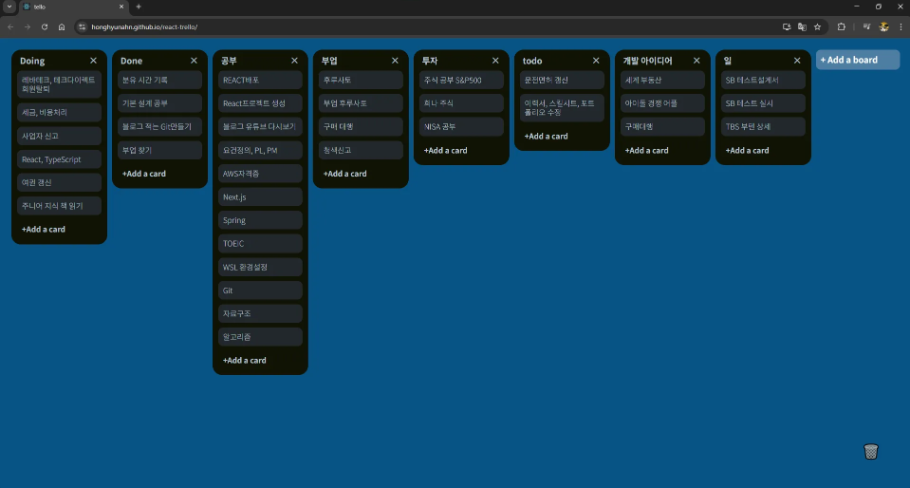The image size is (910, 488).
Task: Click the Next.js card in 공부
Action: (x=260, y=197)
